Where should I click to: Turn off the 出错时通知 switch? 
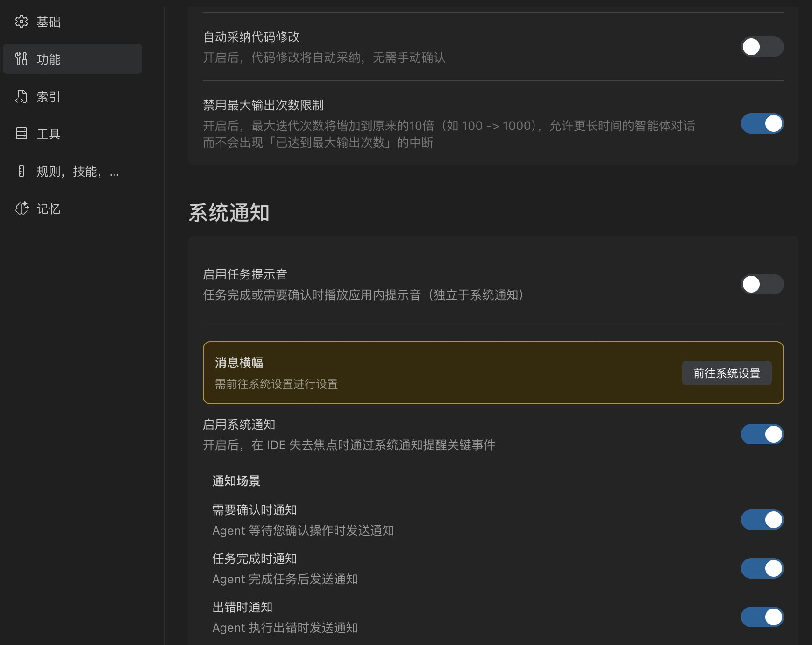pyautogui.click(x=762, y=617)
